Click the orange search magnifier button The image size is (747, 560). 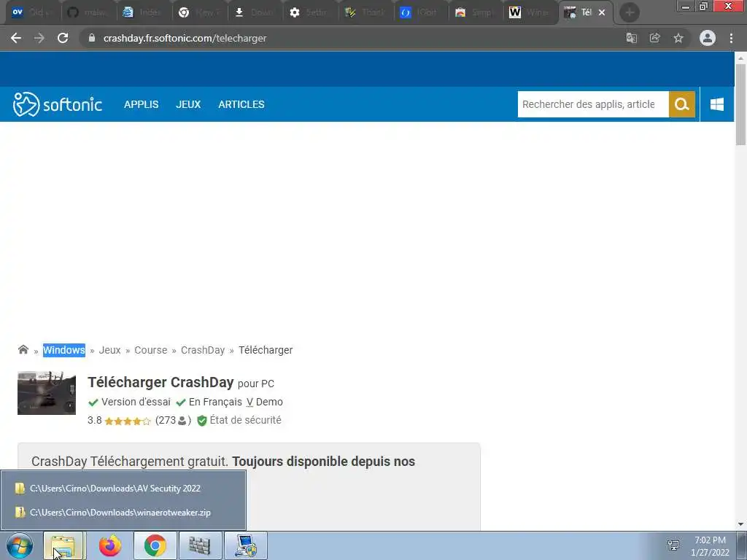coord(682,104)
